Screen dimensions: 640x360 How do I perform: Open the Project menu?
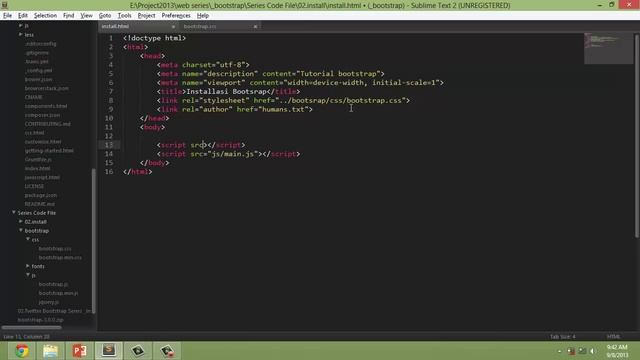click(146, 16)
